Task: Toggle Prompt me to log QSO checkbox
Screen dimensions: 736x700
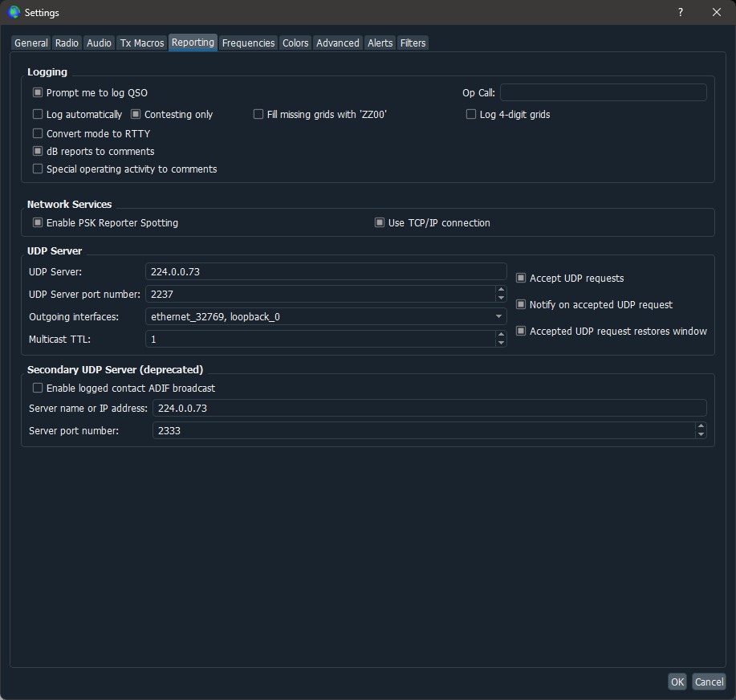Action: pyautogui.click(x=38, y=93)
